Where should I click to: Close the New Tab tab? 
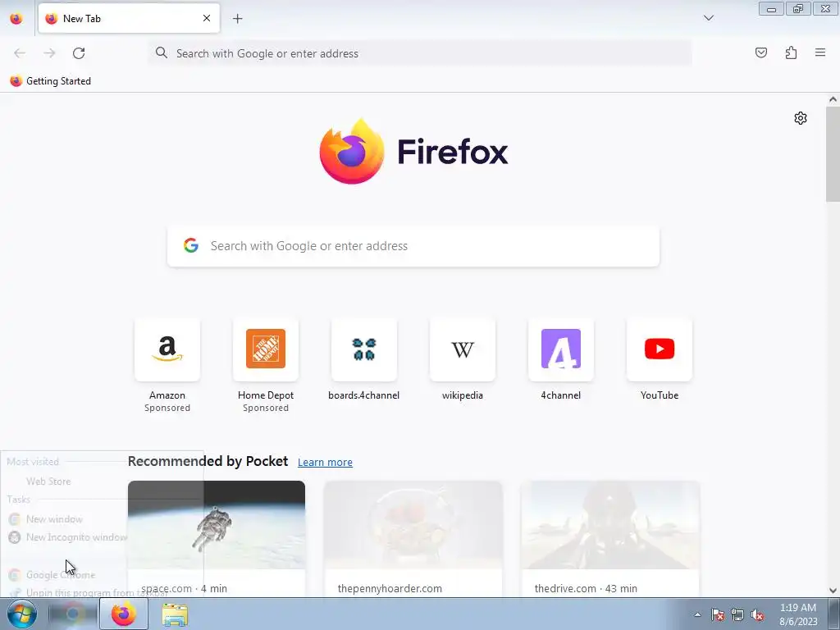pyautogui.click(x=206, y=18)
